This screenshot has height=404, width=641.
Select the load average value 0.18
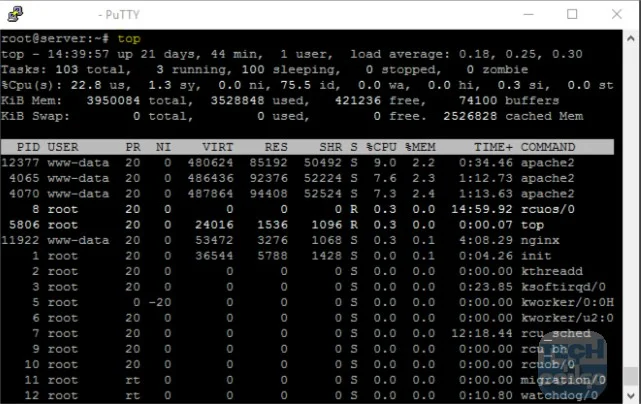[x=477, y=54]
